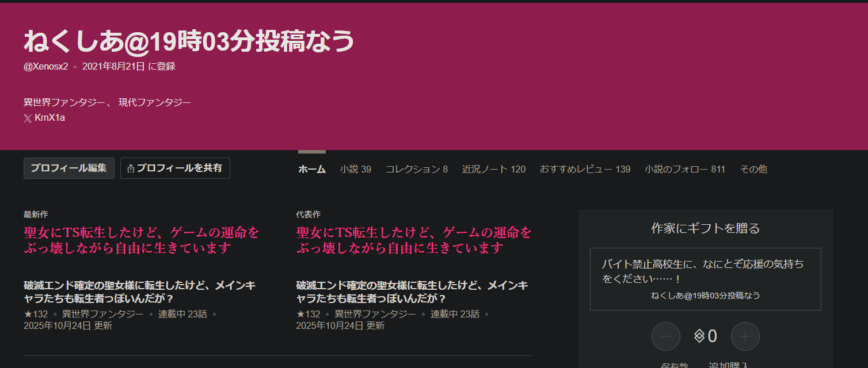Expand the その他 menu

[x=753, y=169]
